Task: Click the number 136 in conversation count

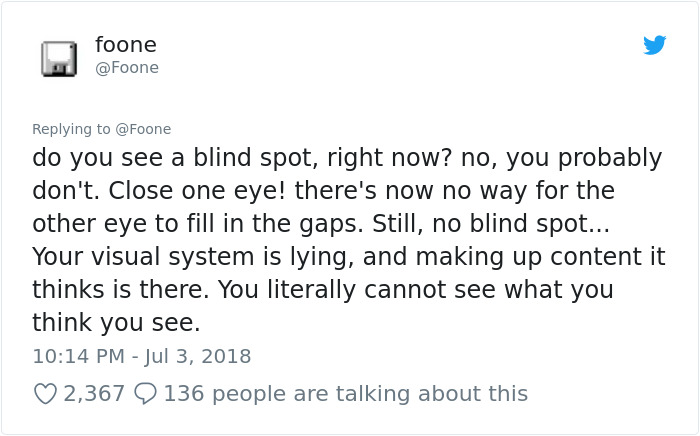Action: (183, 394)
